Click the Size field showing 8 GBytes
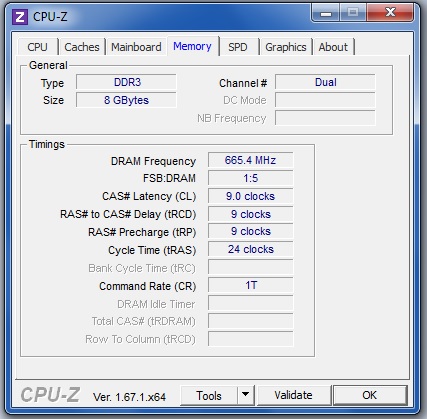 point(126,100)
